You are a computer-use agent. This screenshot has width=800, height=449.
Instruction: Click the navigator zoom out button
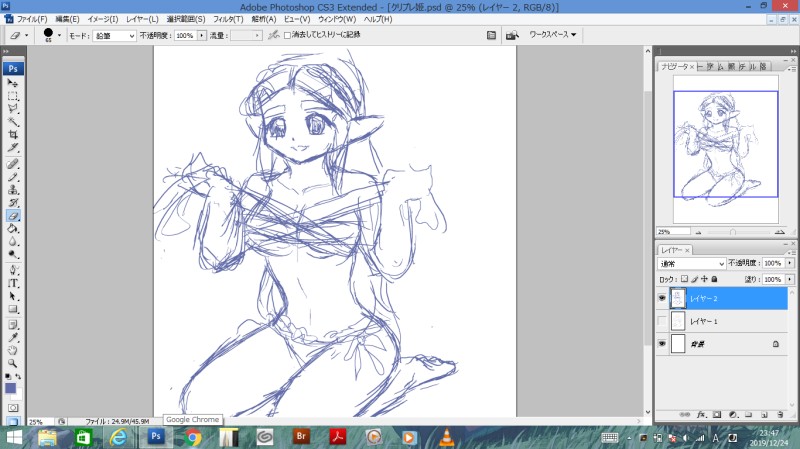tap(698, 232)
